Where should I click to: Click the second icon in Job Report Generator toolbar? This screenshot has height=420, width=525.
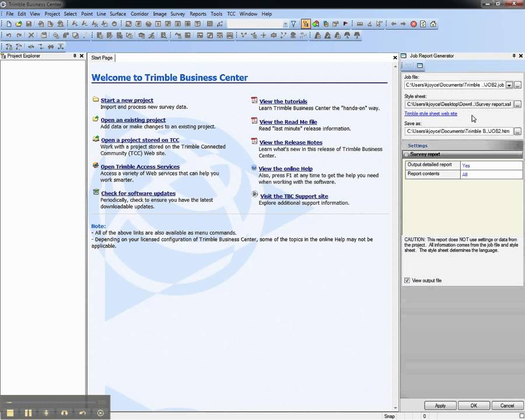[x=420, y=66]
